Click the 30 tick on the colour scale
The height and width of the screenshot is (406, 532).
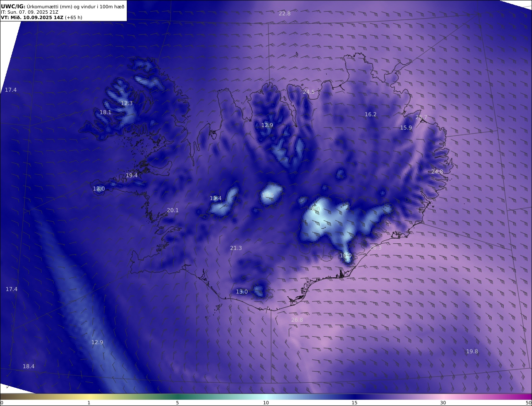tap(443, 403)
